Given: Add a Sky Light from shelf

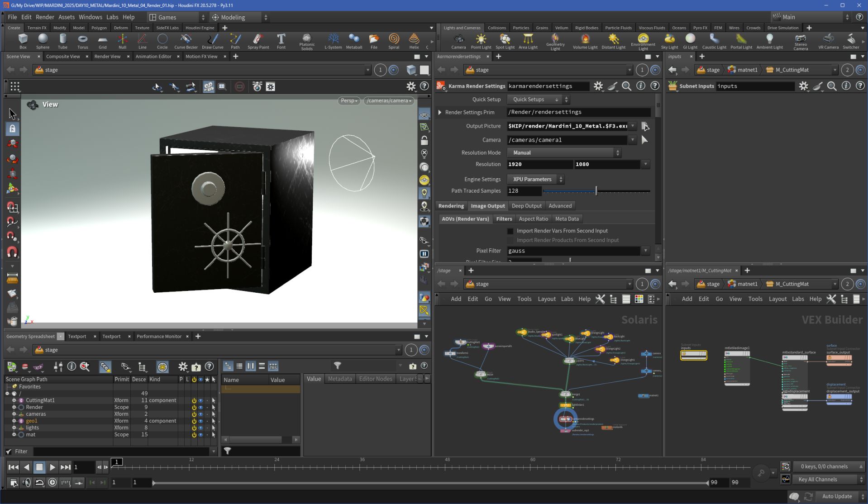Looking at the screenshot, I should pyautogui.click(x=669, y=41).
